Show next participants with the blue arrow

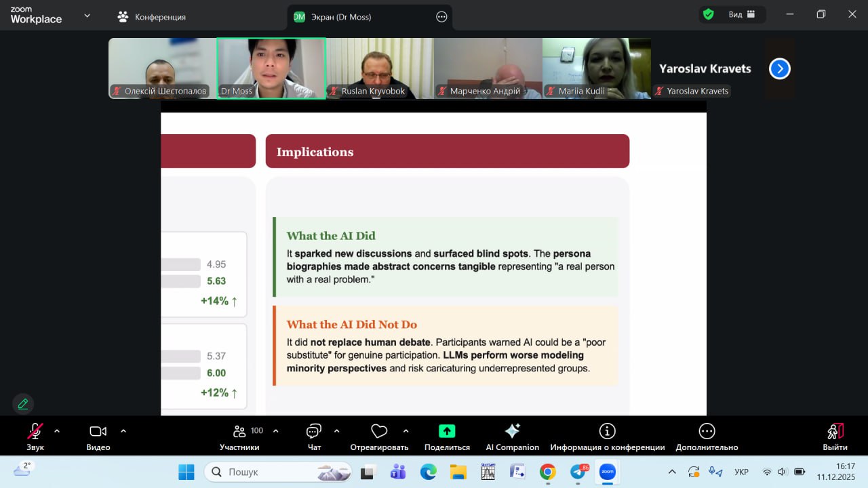pyautogui.click(x=780, y=68)
